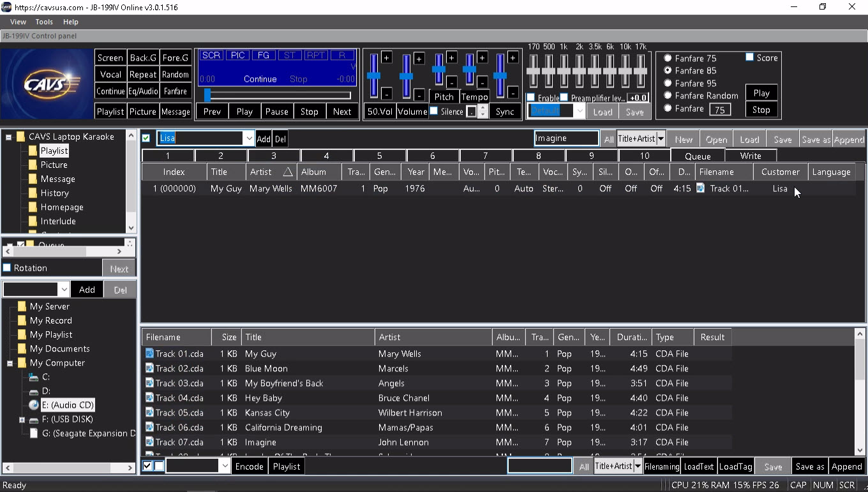868x492 pixels.
Task: Click the Track 07.cda file icon
Action: [150, 441]
